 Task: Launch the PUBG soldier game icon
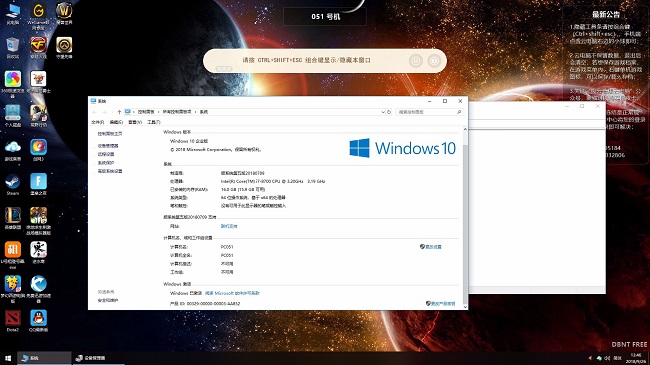click(x=38, y=116)
